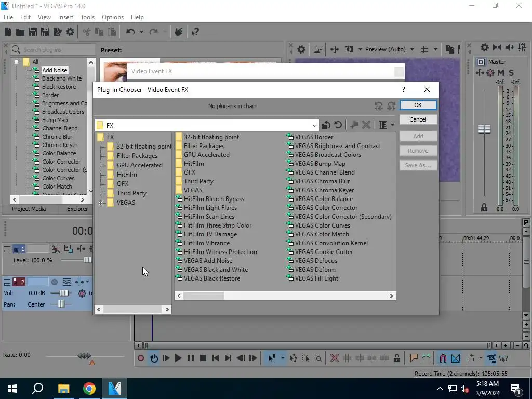Image resolution: width=532 pixels, height=399 pixels.
Task: Click the Search plug-ins field
Action: pyautogui.click(x=53, y=49)
